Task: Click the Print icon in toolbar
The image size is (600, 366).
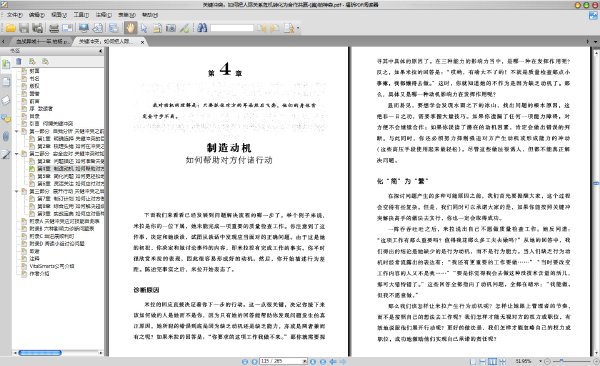Action: point(54,28)
